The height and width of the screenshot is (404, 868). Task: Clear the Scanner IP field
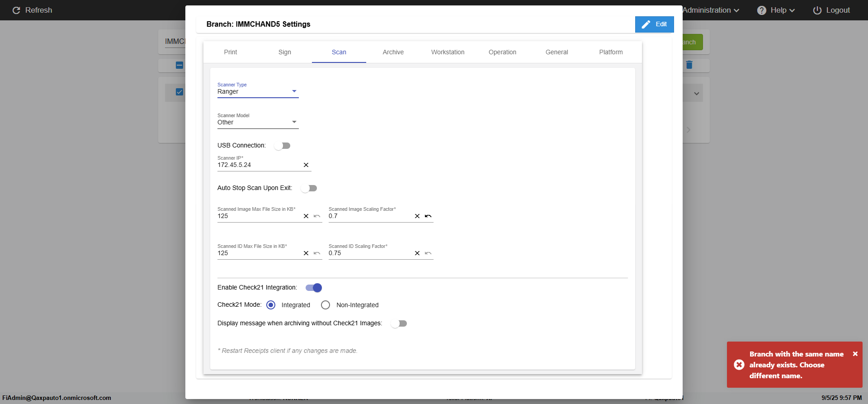(x=306, y=165)
